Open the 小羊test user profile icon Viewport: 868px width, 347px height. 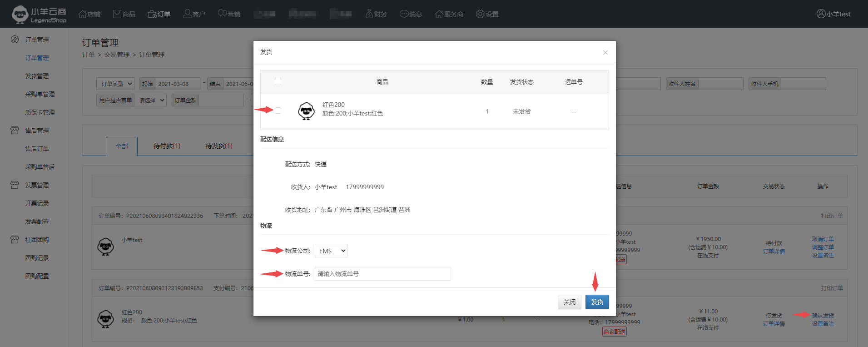click(821, 14)
